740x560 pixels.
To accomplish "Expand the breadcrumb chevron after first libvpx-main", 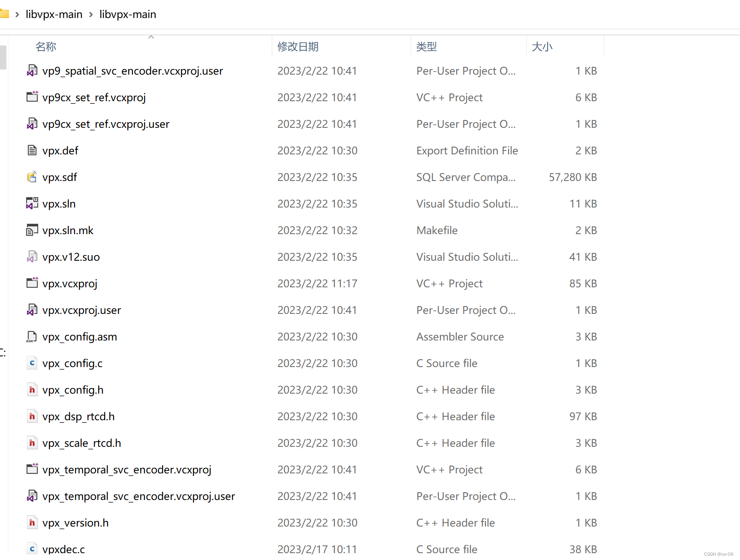I will pyautogui.click(x=90, y=14).
